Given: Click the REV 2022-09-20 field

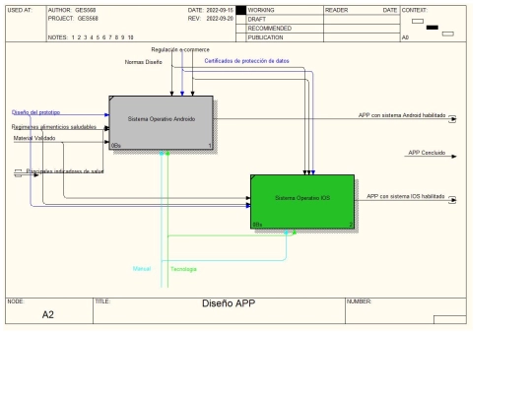Looking at the screenshot, I should [211, 19].
